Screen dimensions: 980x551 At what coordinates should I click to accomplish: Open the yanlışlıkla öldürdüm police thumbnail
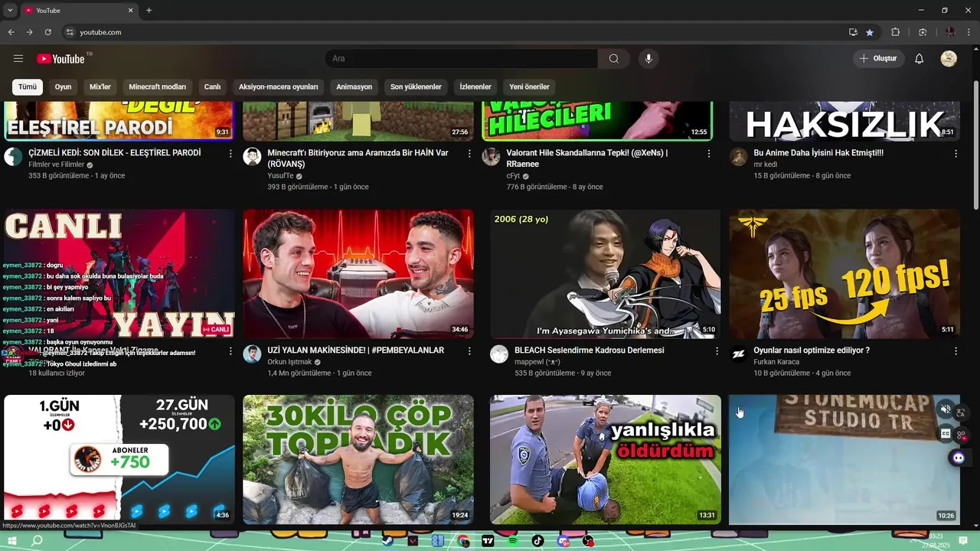606,459
